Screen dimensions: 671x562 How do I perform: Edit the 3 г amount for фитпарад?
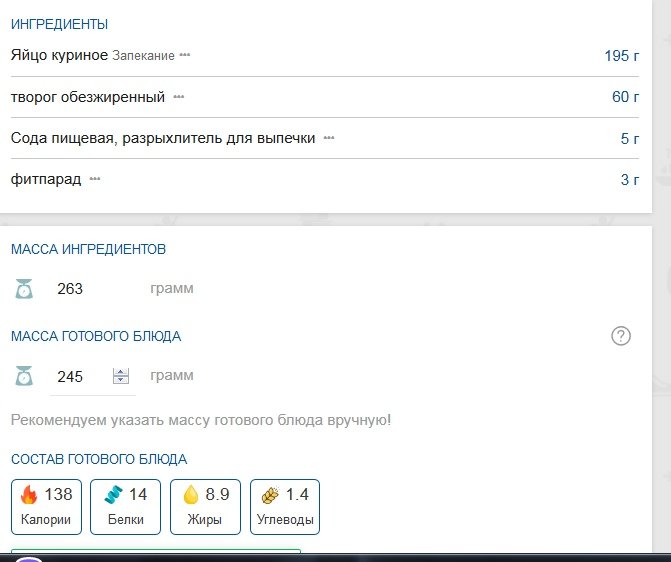tap(629, 180)
